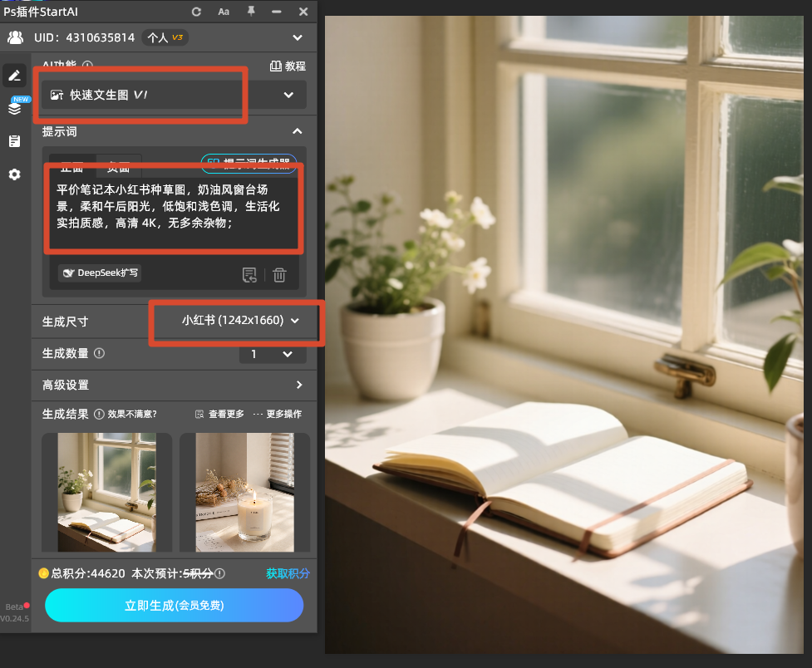Select the pencil edit sidebar icon
The height and width of the screenshot is (668, 812).
point(14,76)
